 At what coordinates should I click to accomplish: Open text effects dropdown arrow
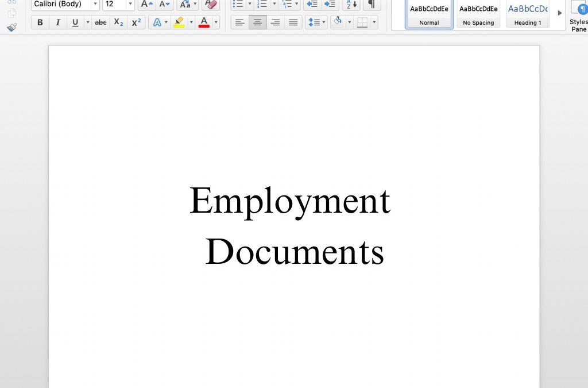tap(166, 22)
